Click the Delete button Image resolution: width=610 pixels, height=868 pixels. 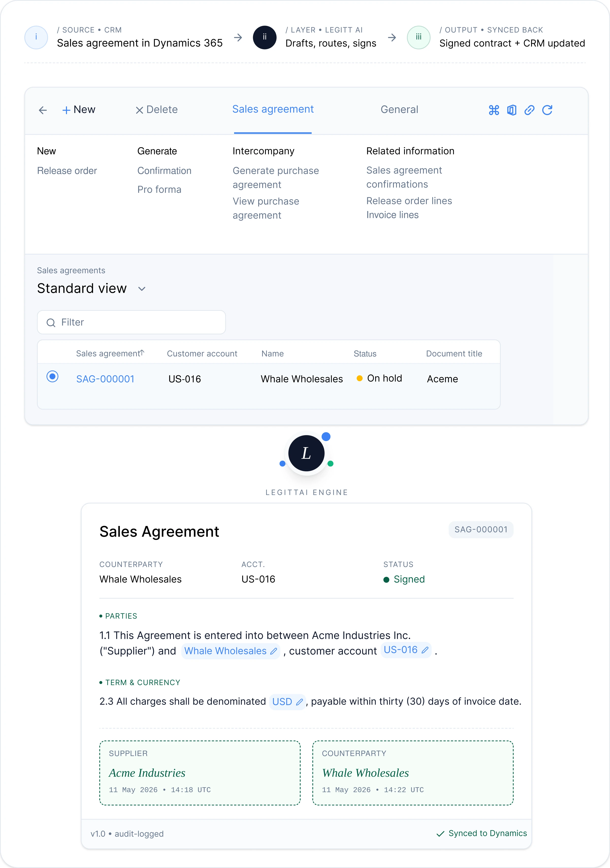[157, 110]
